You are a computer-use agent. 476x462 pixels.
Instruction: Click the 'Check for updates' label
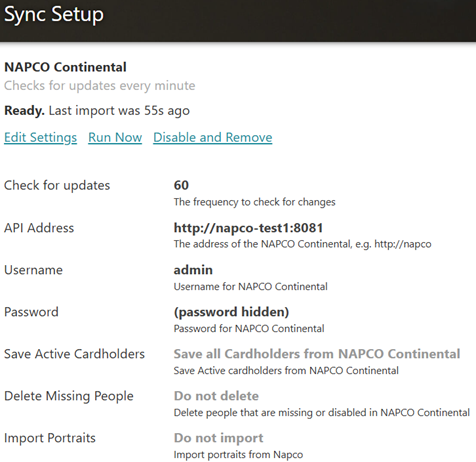point(57,186)
